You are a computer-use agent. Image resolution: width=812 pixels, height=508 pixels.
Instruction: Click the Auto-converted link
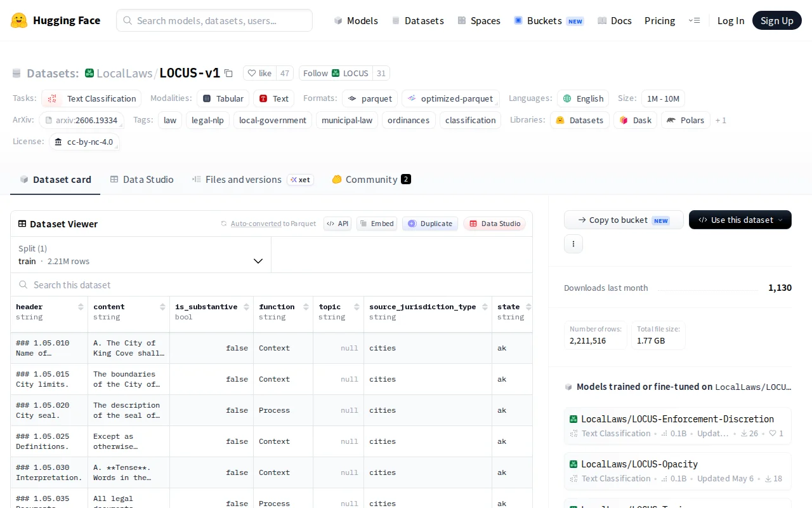(x=256, y=224)
